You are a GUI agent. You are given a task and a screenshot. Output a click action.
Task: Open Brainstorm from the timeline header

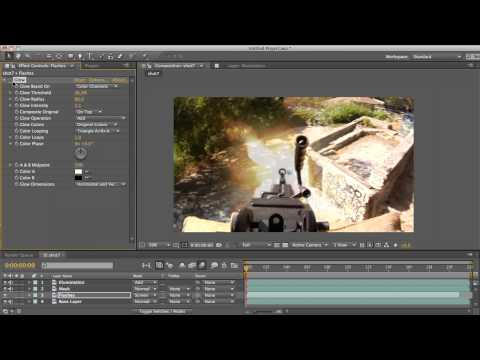point(214,265)
